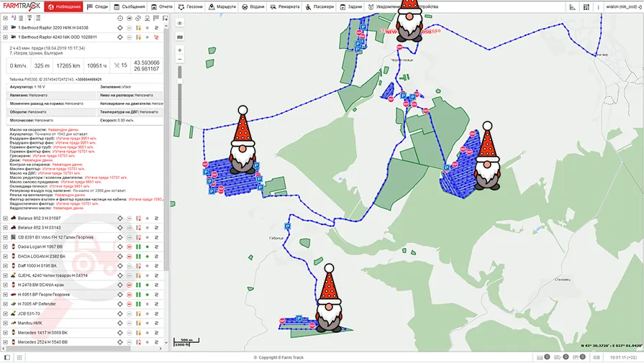The height and width of the screenshot is (363, 644).
Task: Toggle the select-all units checkbox
Action: pos(5,18)
